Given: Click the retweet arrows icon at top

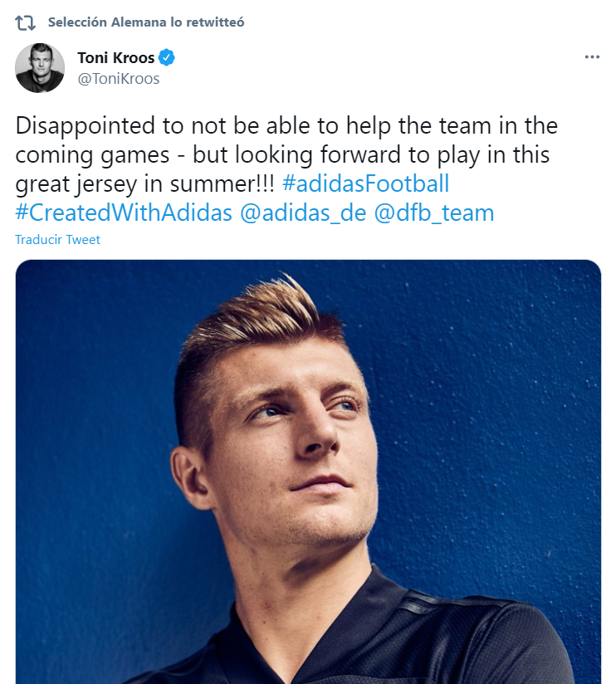Looking at the screenshot, I should click(26, 22).
